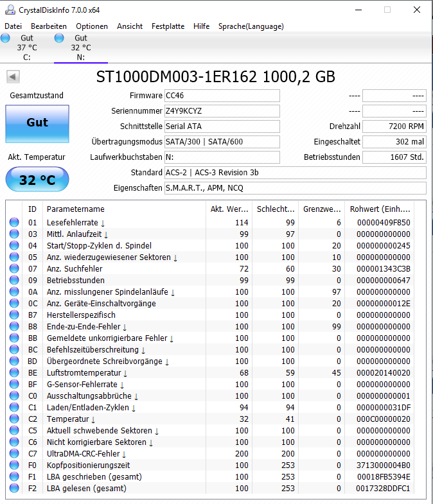
Task: Click the Rohwert column header
Action: click(380, 209)
